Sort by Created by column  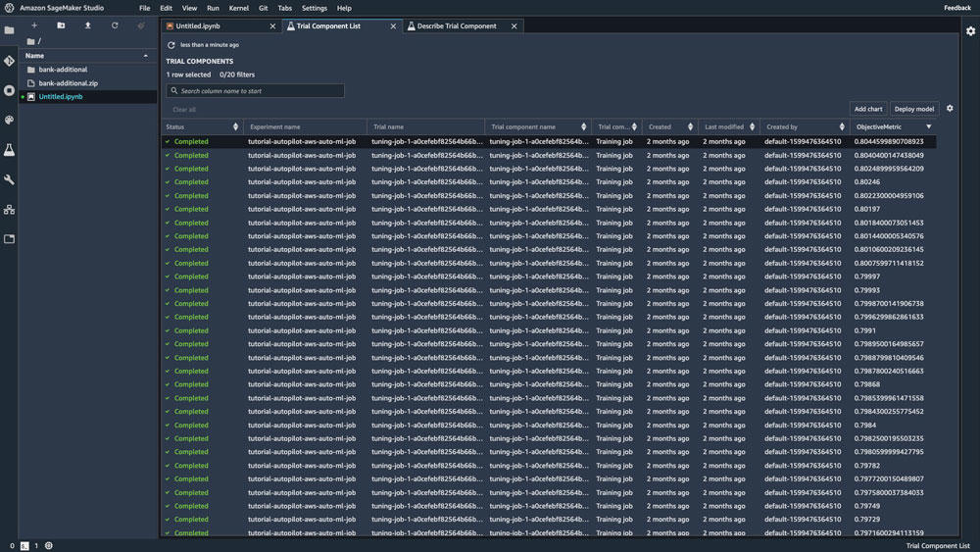pos(842,126)
